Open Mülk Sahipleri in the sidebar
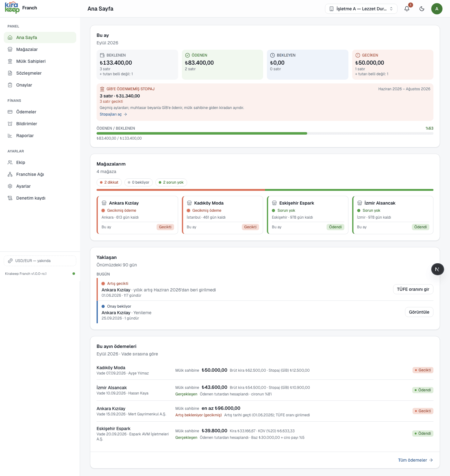The height and width of the screenshot is (476, 450). tap(40, 61)
